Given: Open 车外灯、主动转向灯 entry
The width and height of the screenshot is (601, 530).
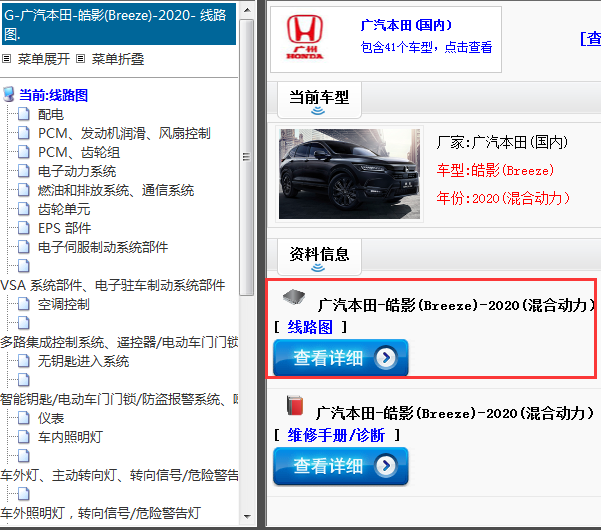Looking at the screenshot, I should [119, 475].
